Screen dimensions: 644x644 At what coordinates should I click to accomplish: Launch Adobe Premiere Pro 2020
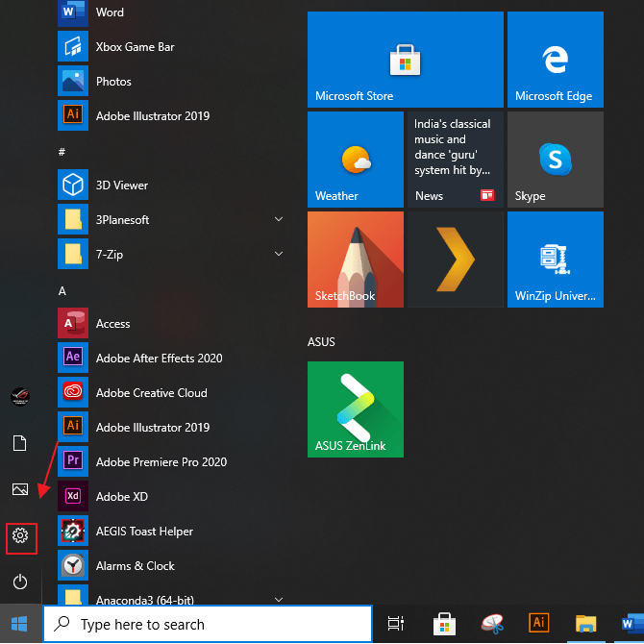(x=170, y=461)
